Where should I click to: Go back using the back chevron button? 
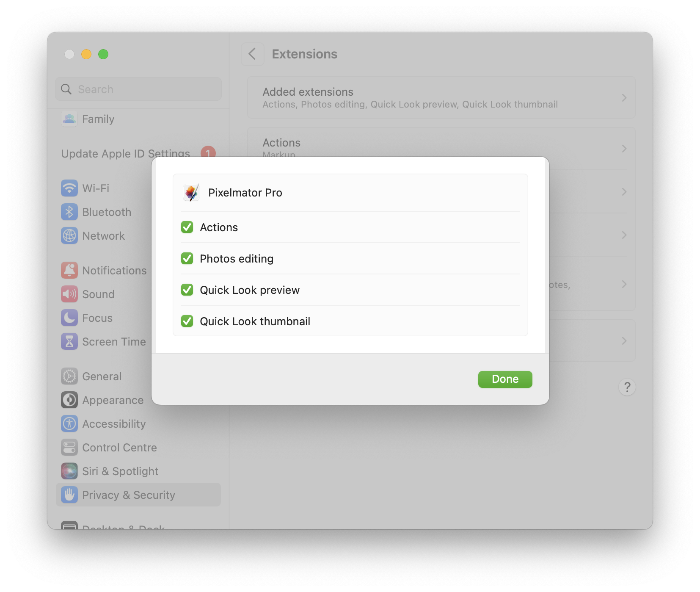point(253,54)
